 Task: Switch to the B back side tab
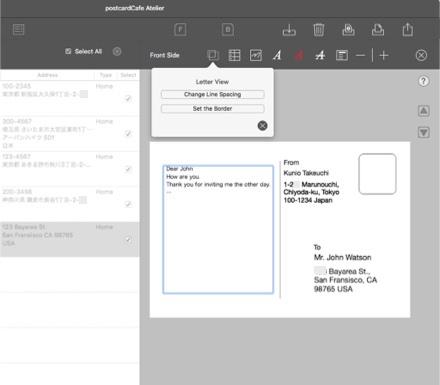(x=228, y=30)
